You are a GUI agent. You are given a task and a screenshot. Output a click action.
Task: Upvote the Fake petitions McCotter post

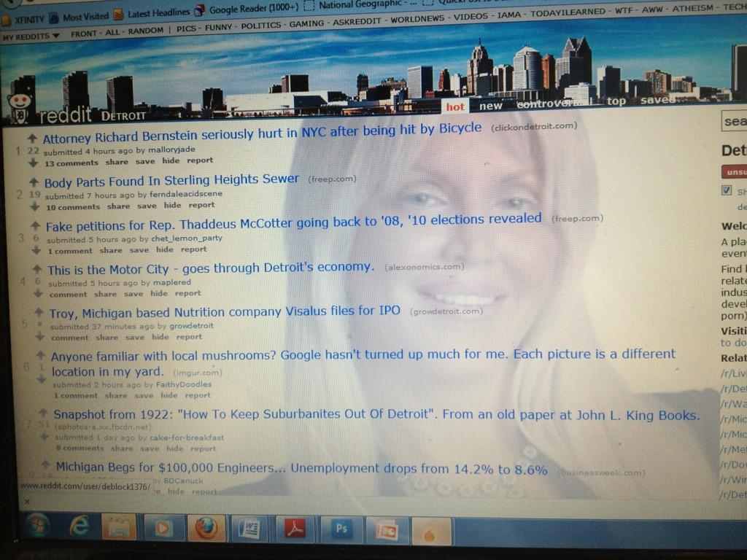(x=35, y=226)
